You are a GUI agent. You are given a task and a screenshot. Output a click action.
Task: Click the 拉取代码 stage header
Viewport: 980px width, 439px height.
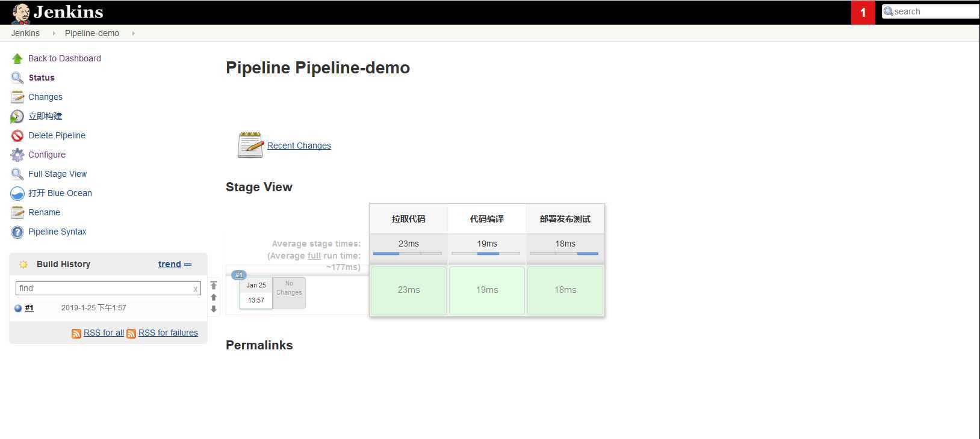point(409,219)
